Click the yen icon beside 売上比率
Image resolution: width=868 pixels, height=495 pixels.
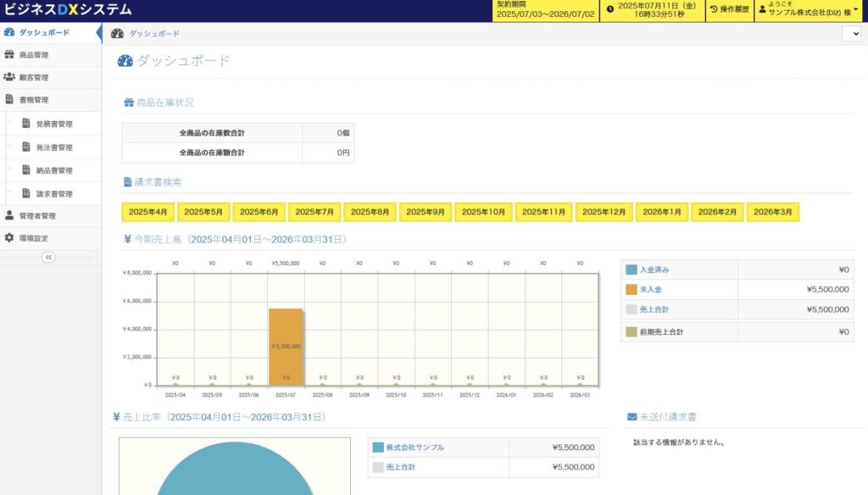[116, 417]
